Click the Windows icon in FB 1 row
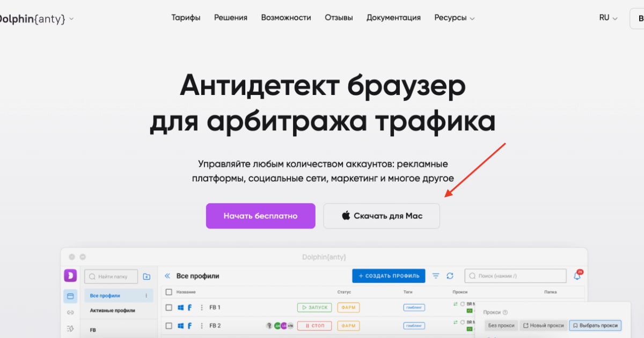644x338 pixels. point(181,307)
